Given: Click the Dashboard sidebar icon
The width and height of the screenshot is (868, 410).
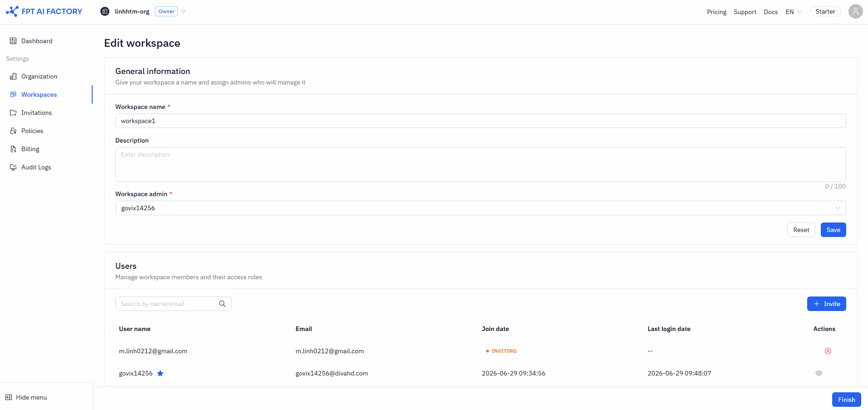Looking at the screenshot, I should (x=13, y=41).
